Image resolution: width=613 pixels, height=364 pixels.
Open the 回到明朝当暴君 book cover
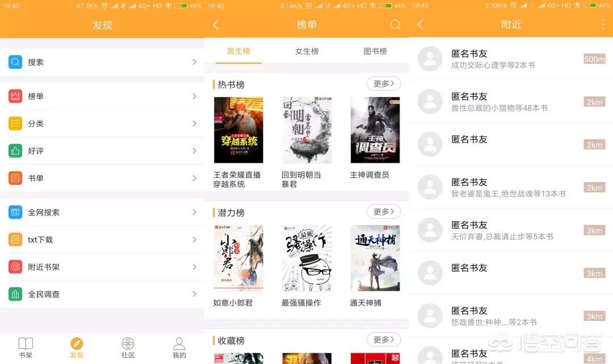[307, 130]
